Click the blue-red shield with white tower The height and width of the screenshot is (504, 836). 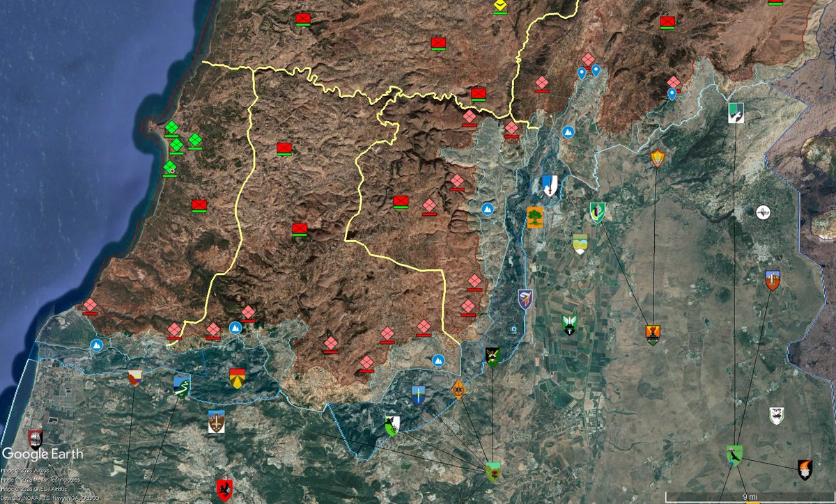(773, 280)
